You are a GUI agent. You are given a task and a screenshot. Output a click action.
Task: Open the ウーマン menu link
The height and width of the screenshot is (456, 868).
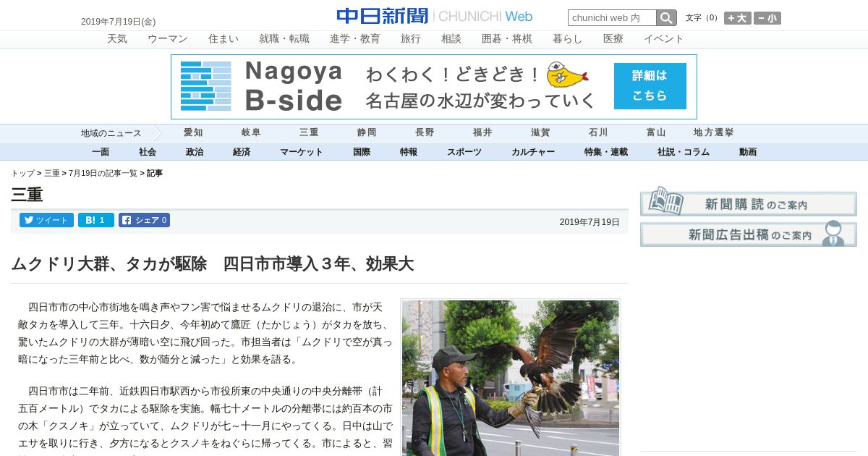pos(168,39)
